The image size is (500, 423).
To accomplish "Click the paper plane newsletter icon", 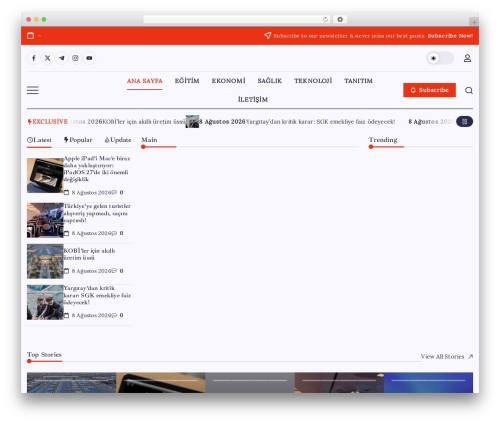I will [x=267, y=35].
